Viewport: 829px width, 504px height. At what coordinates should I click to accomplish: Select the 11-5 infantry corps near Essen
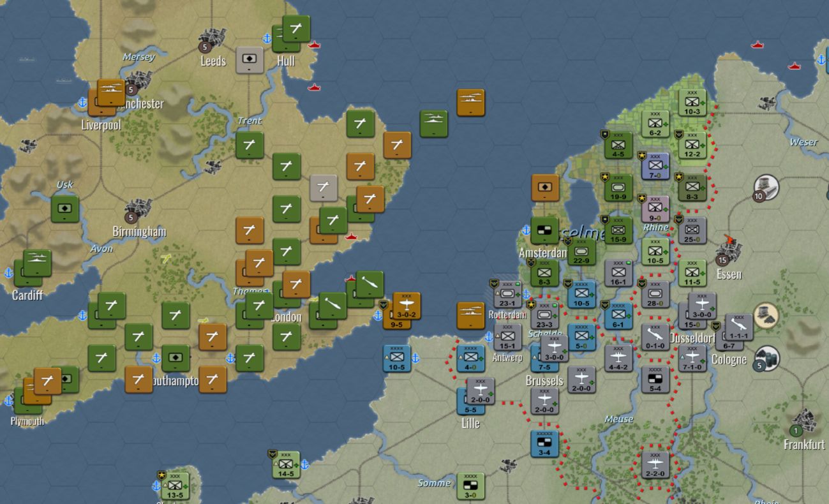[692, 273]
